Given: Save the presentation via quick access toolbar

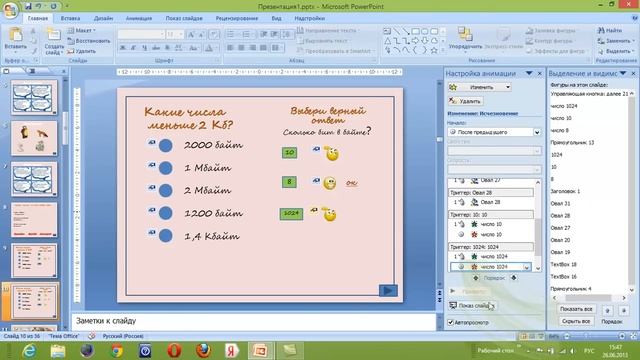Looking at the screenshot, I should 28,6.
